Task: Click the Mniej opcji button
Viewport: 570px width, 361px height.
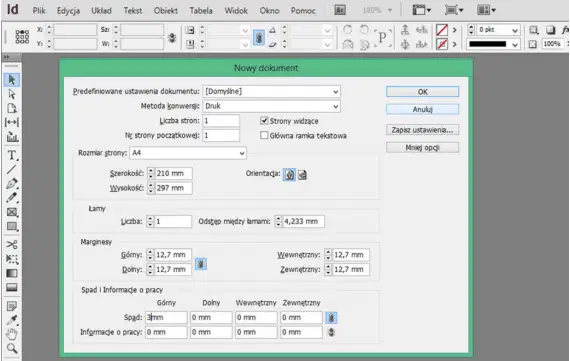Action: point(422,147)
